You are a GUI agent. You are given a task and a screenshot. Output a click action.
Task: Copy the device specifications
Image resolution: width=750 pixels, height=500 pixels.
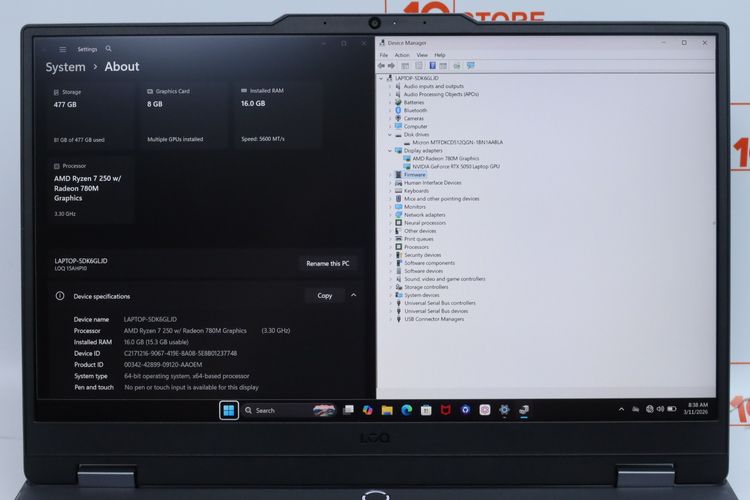(324, 296)
